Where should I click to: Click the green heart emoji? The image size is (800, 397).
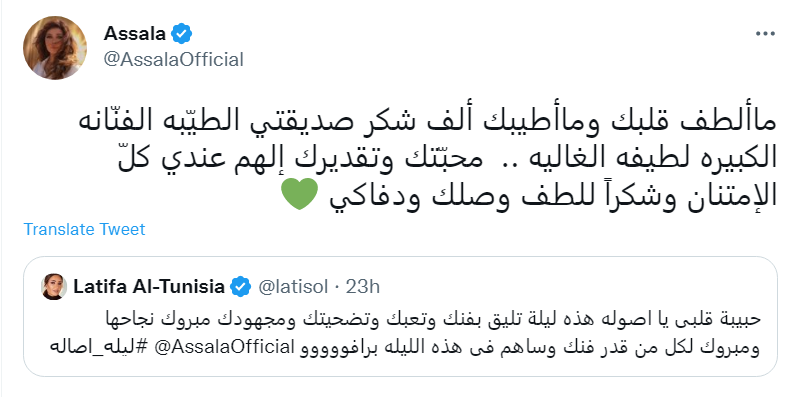point(300,195)
